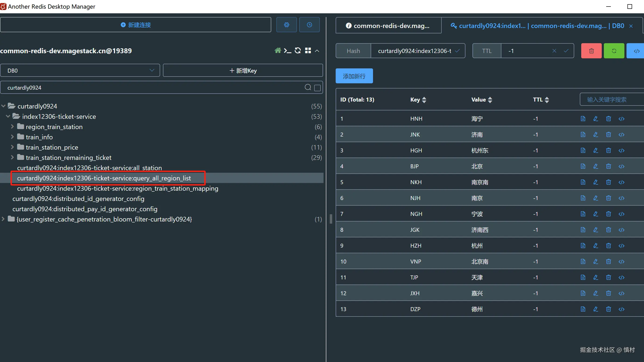Screen dimensions: 644x362
Task: View the BJP row detail document icon
Action: point(583,166)
